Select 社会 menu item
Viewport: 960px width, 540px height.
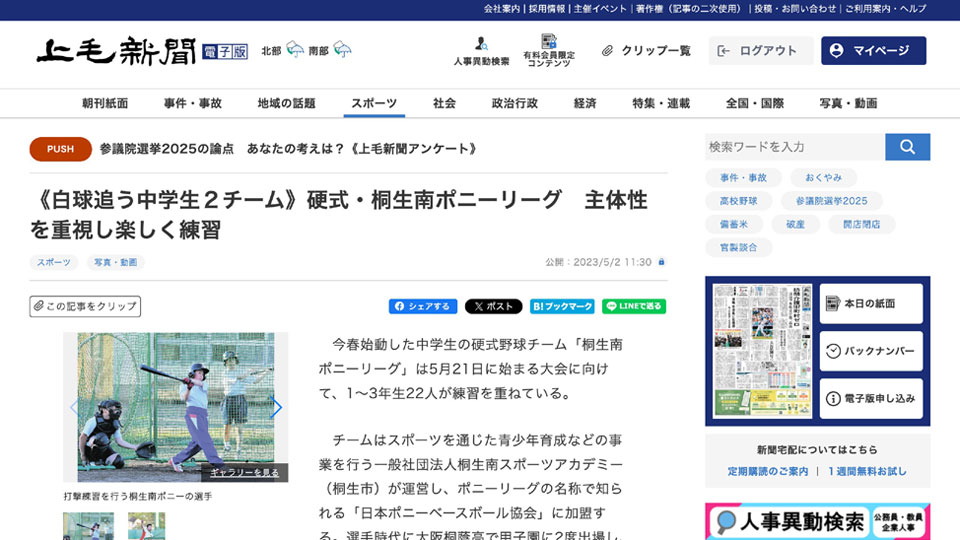point(444,103)
